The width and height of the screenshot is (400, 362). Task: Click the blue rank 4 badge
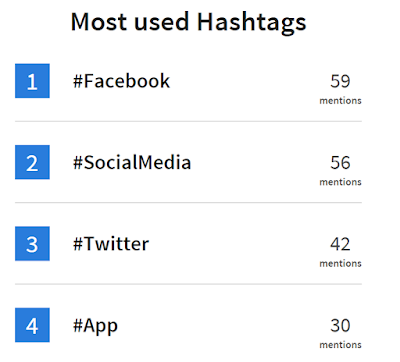pos(32,325)
